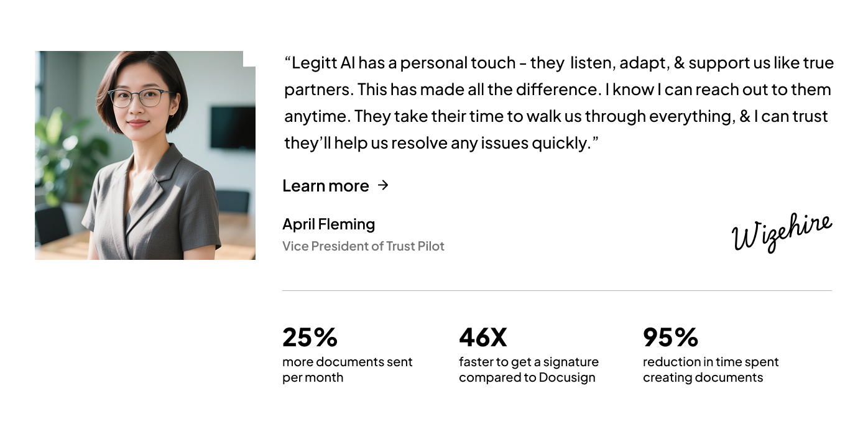Click 'faster to get a signature' caption
This screenshot has width=868, height=424.
[x=529, y=362]
